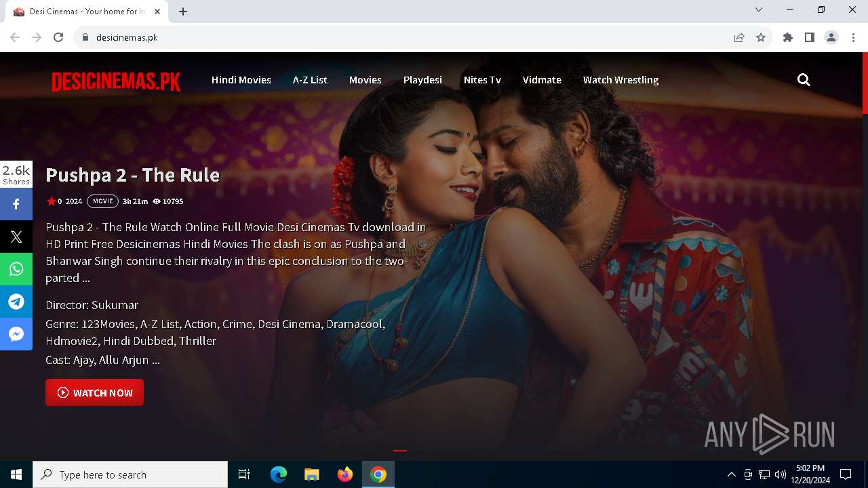Show hidden system tray icons
Viewport: 868px width, 488px height.
[731, 474]
